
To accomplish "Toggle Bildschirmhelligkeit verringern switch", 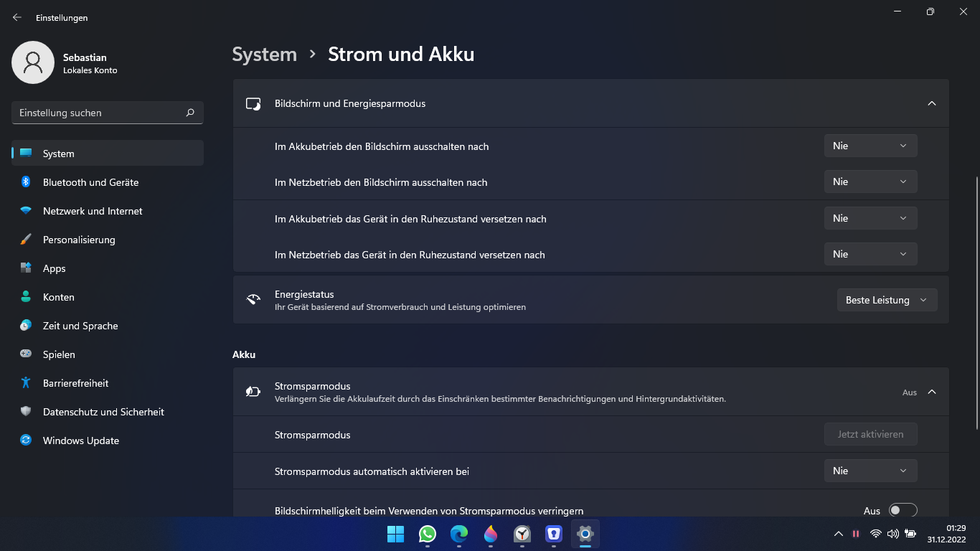I will pos(903,510).
